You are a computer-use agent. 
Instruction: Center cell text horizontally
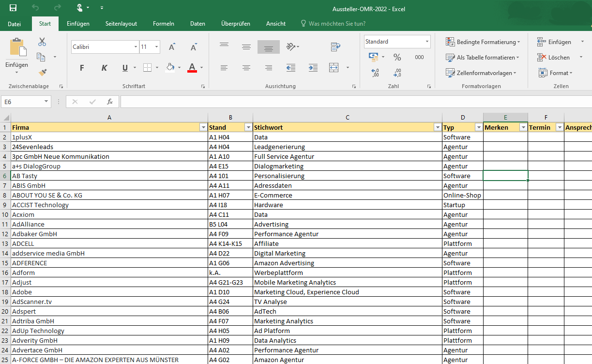[246, 68]
